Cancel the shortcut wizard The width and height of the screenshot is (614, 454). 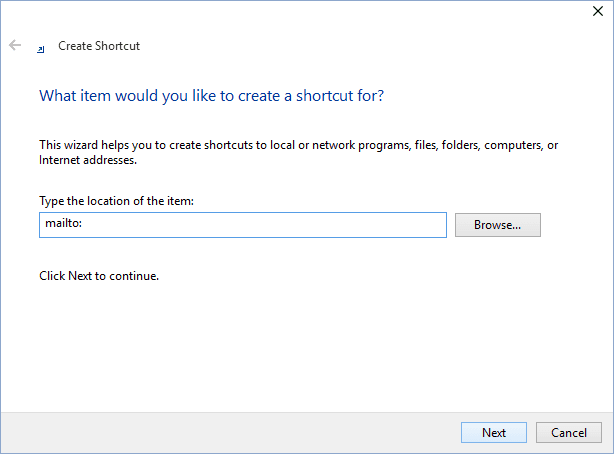(x=569, y=432)
